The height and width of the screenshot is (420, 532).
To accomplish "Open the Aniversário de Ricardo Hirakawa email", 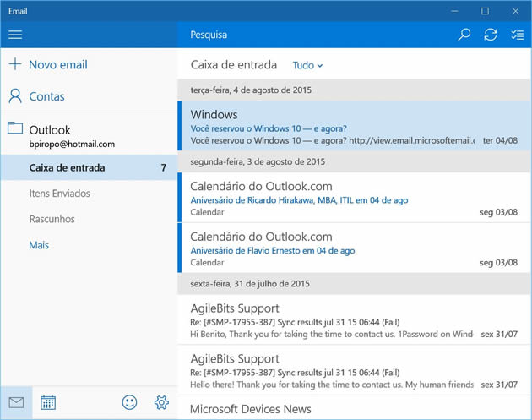I will (354, 198).
